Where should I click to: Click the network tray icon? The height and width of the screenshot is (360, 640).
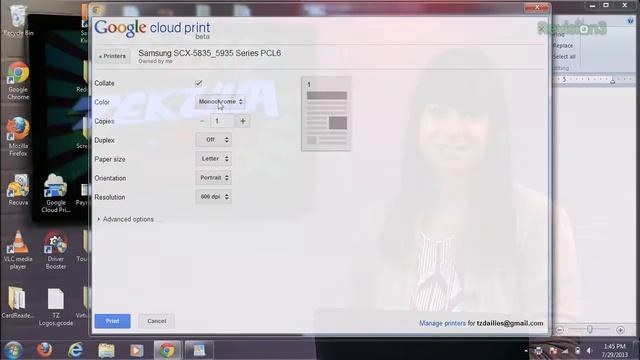click(x=565, y=351)
